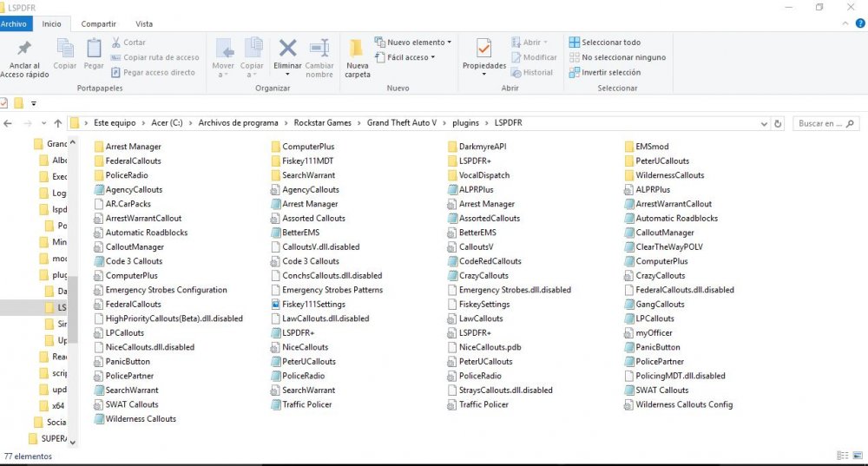Open Quick Access Toolbar customize dropdown
This screenshot has height=466, width=868.
(x=33, y=103)
